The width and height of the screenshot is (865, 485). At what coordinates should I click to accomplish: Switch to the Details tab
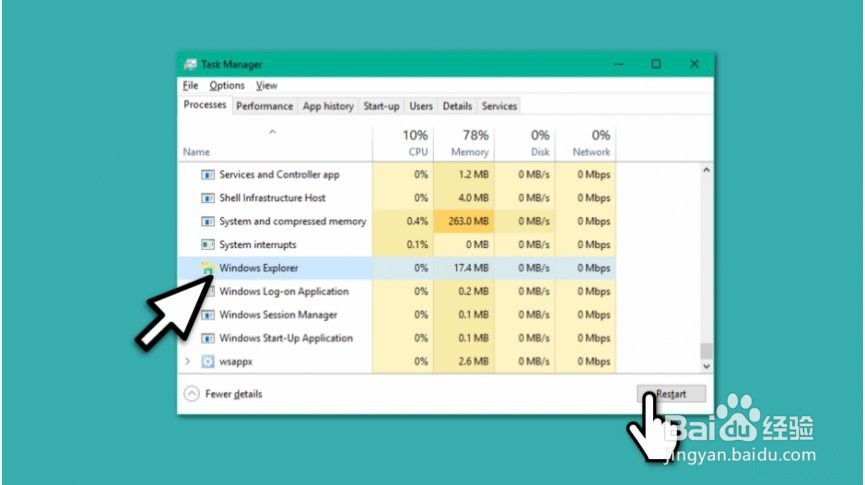(457, 106)
